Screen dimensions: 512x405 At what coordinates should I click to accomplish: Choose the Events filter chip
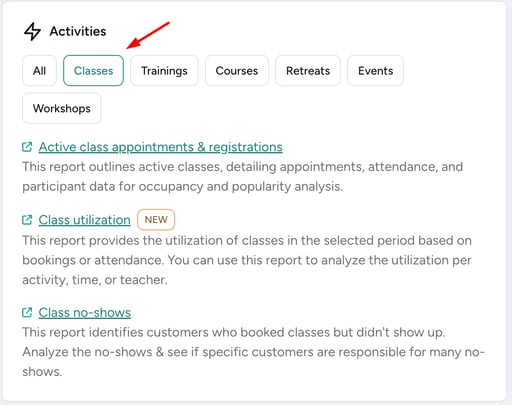pyautogui.click(x=375, y=71)
